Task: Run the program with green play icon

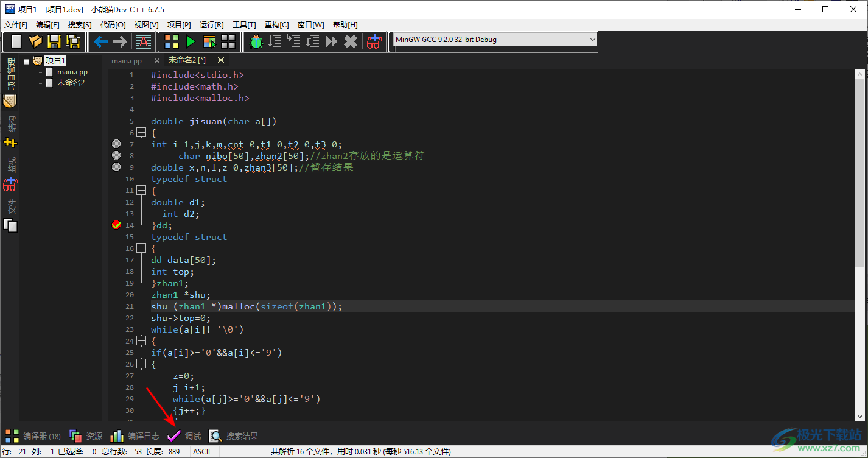Action: click(x=191, y=41)
